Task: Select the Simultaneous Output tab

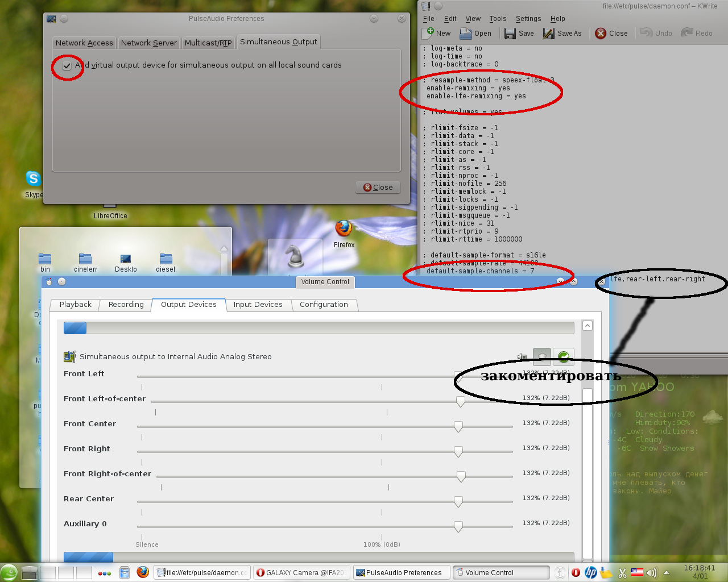Action: (279, 41)
